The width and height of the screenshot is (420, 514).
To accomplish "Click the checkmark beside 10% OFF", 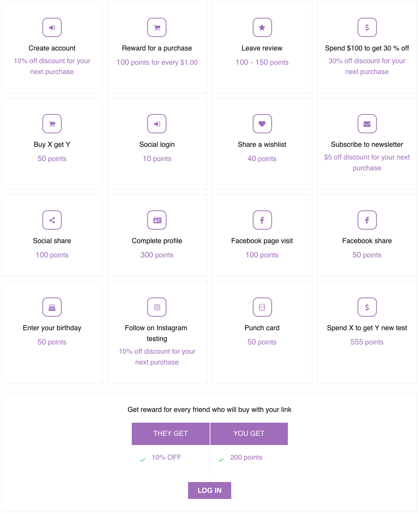I will 143,460.
